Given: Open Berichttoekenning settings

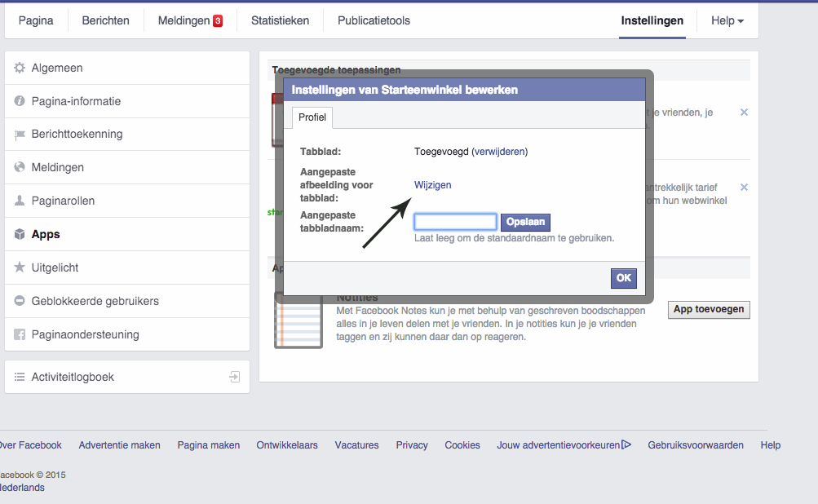Looking at the screenshot, I should point(127,135).
